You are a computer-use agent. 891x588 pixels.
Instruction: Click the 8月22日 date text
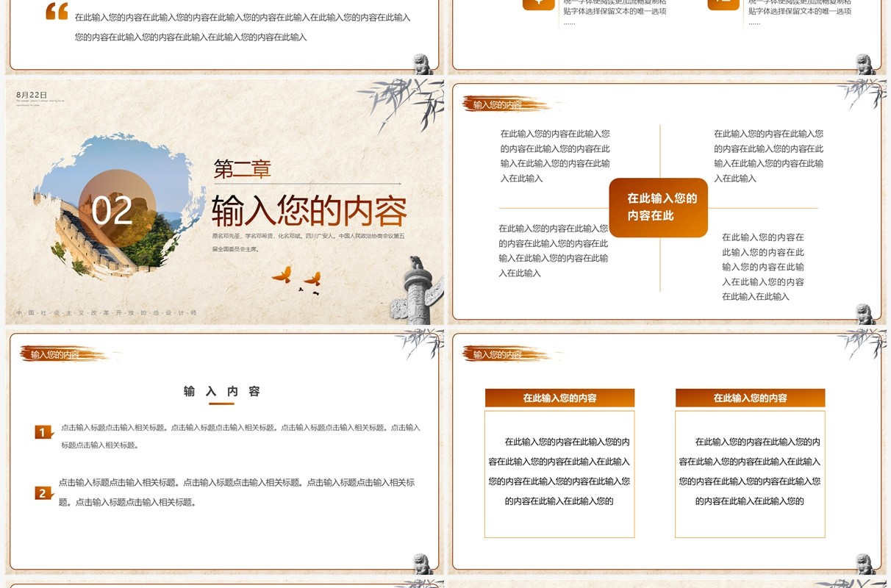(x=32, y=95)
